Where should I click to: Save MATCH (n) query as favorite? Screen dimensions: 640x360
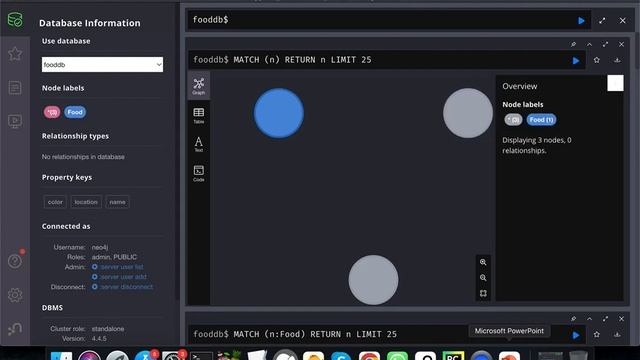(x=597, y=60)
